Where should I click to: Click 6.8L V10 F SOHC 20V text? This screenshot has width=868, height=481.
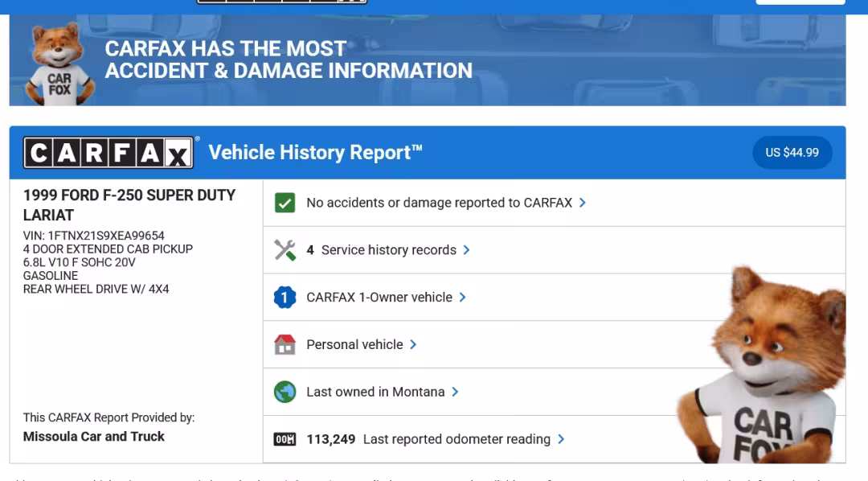[x=79, y=263]
